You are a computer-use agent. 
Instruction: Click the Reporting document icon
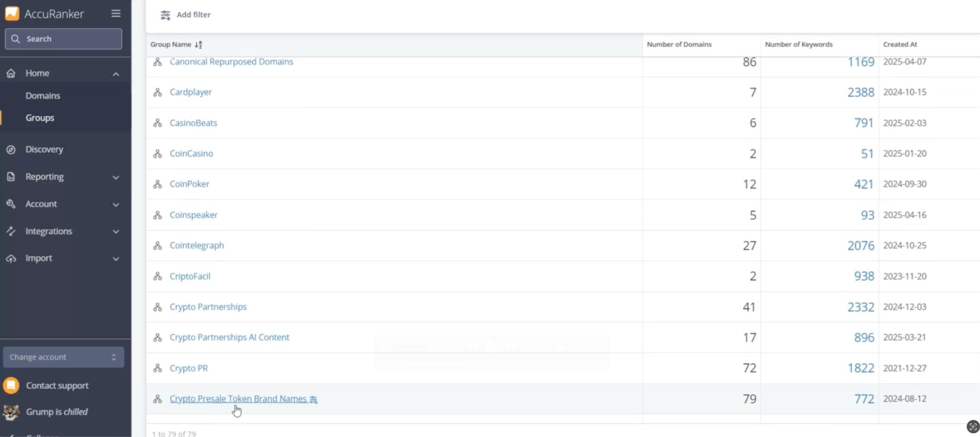click(x=11, y=177)
